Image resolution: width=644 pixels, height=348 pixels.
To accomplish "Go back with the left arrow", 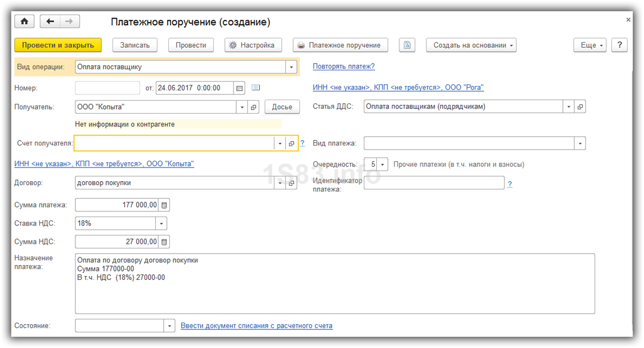I will (x=51, y=21).
